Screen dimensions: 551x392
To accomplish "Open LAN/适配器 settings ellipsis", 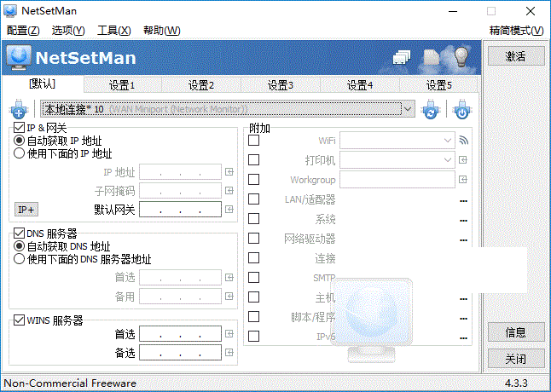I will click(463, 201).
